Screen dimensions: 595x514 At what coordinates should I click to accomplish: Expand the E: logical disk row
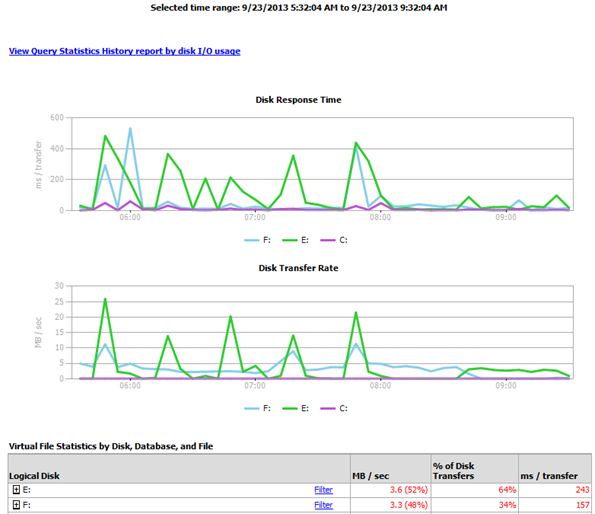click(x=16, y=490)
